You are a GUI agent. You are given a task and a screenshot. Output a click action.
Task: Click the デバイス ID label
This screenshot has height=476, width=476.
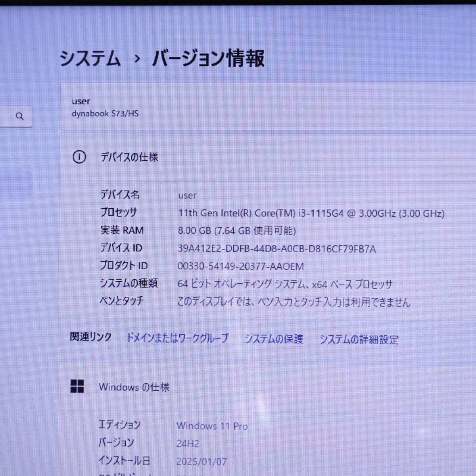[x=121, y=248]
